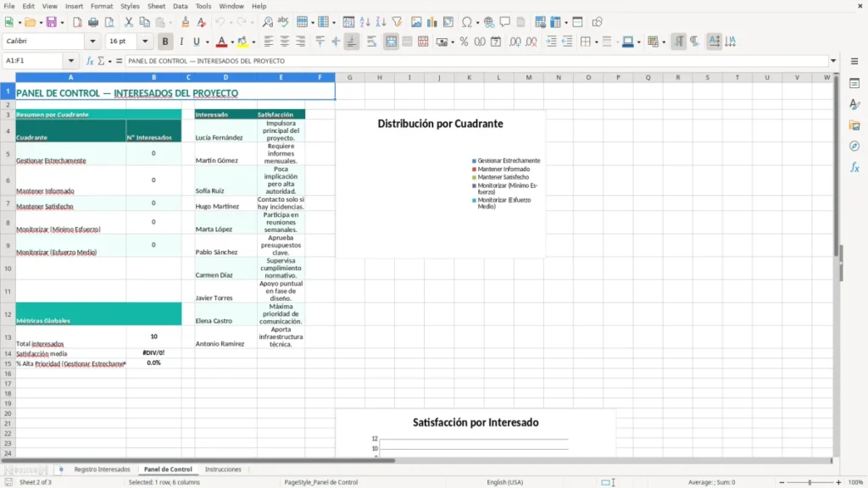Select the Clone Formatting paintbrush
The image size is (868, 488).
tap(186, 22)
